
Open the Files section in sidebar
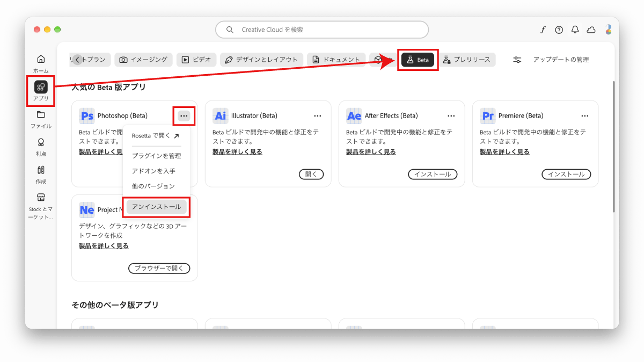pos(41,119)
